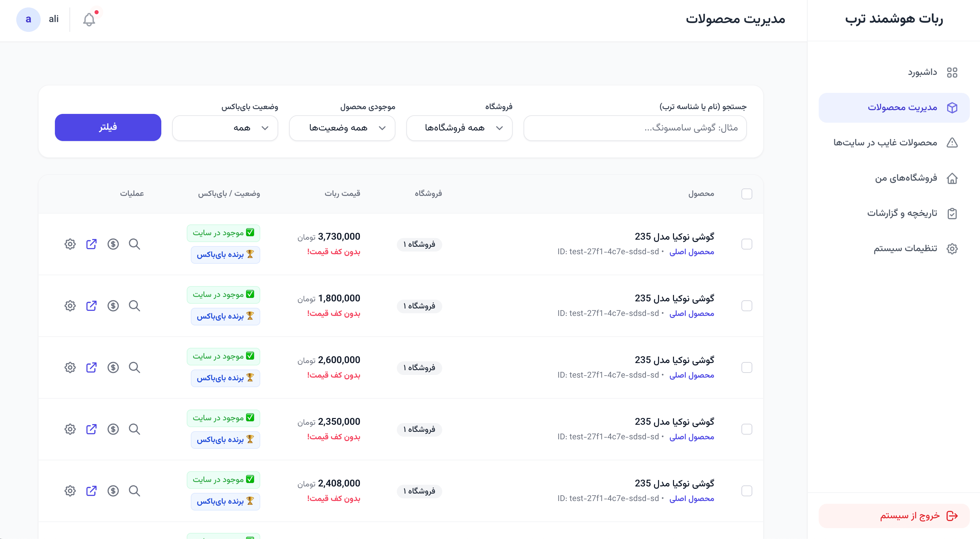Check the checkbox for the 1,800,000 product row
The height and width of the screenshot is (539, 980).
pyautogui.click(x=747, y=306)
